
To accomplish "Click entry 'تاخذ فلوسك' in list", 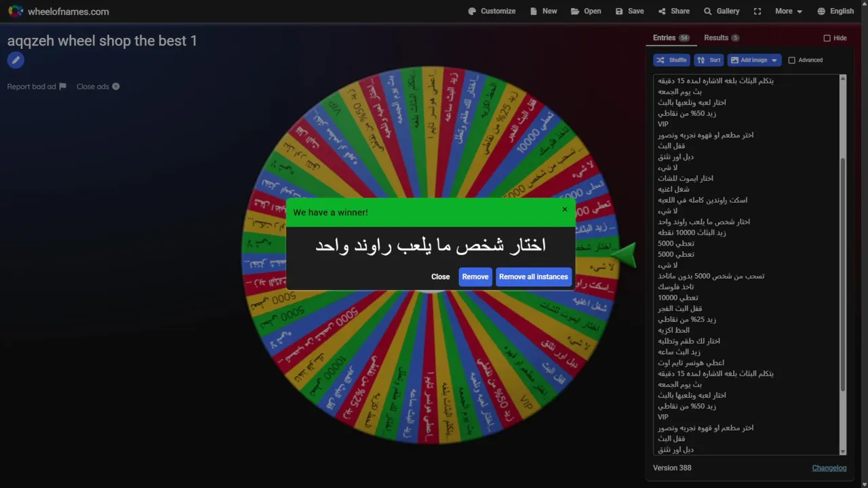I will coord(675,287).
